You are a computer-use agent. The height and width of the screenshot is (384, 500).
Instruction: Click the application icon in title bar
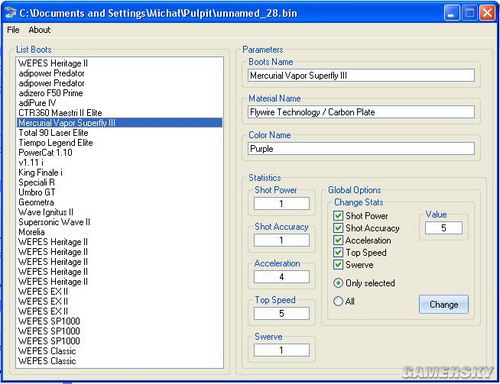[10, 13]
